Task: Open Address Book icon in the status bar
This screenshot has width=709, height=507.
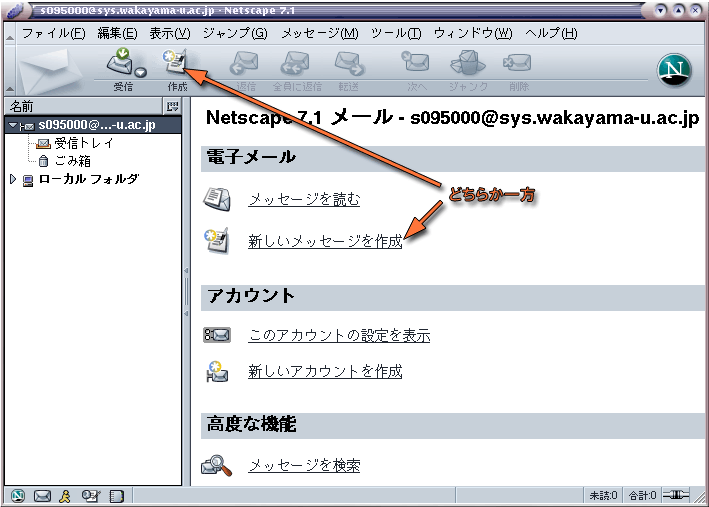Action: point(116,496)
